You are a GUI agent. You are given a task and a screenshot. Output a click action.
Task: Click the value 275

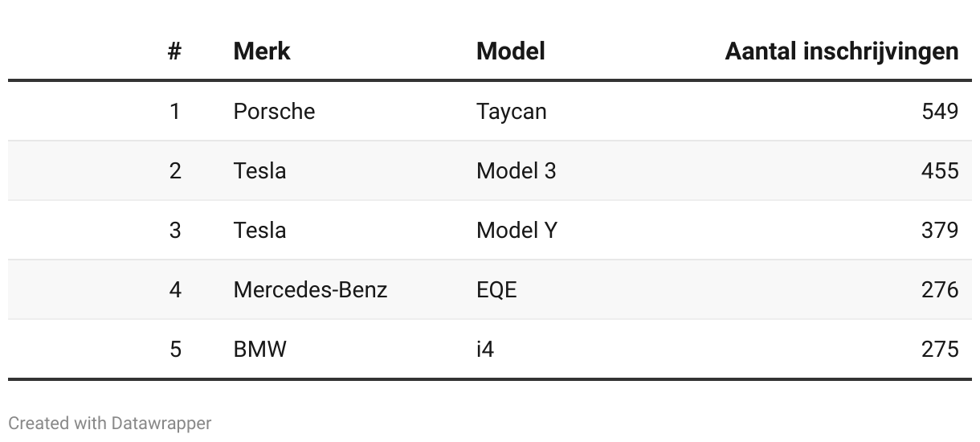pyautogui.click(x=940, y=349)
